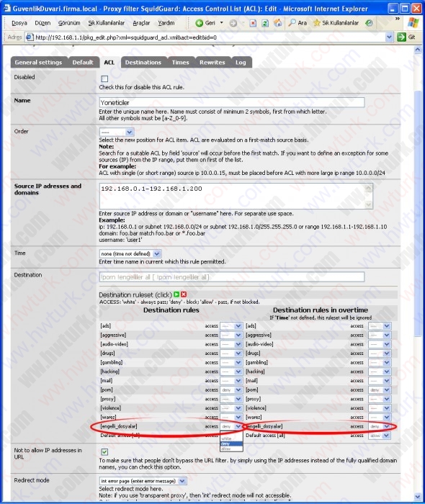Open the Araçlar menu
Image resolution: width=425 pixels, height=504 pixels.
pos(141,23)
